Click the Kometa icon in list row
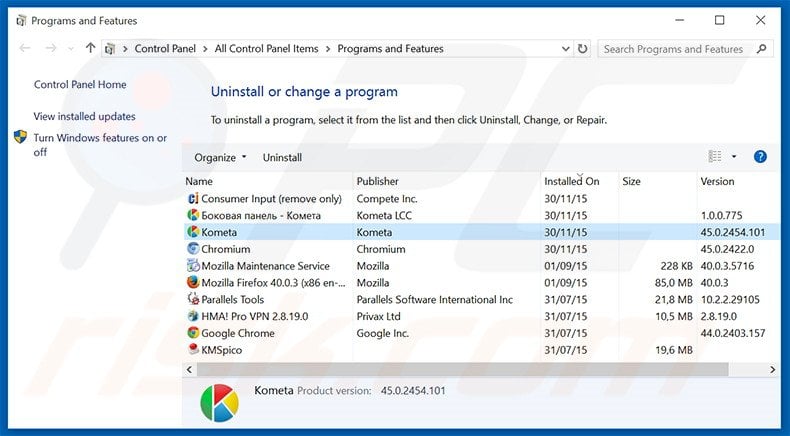 pyautogui.click(x=193, y=232)
